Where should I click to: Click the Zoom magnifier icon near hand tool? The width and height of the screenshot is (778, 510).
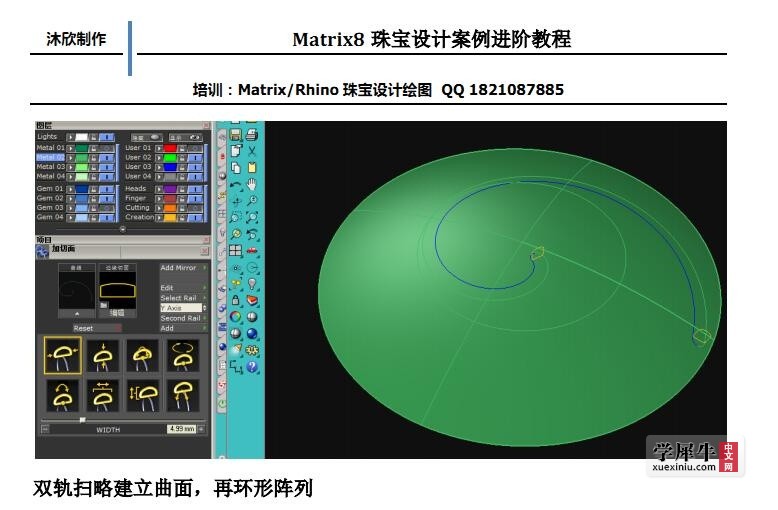coord(252,201)
